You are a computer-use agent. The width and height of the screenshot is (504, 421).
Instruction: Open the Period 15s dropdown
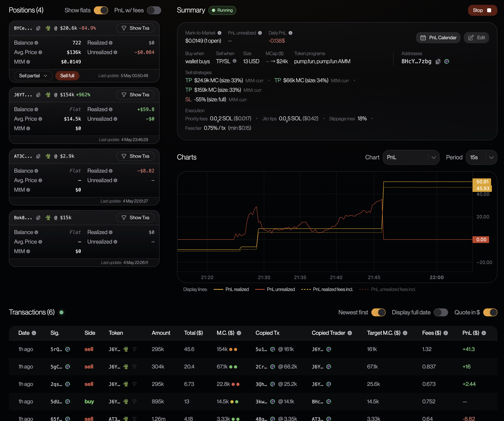[481, 157]
